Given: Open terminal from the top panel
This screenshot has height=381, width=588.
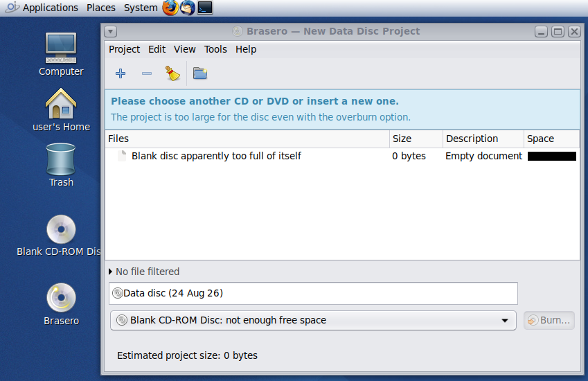Looking at the screenshot, I should tap(205, 8).
